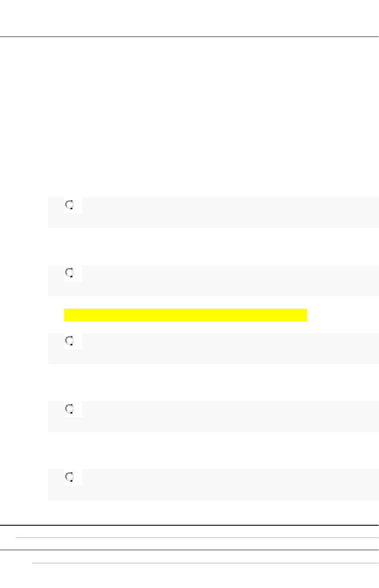Select the first radio button option
The image size is (379, 588).
point(69,205)
